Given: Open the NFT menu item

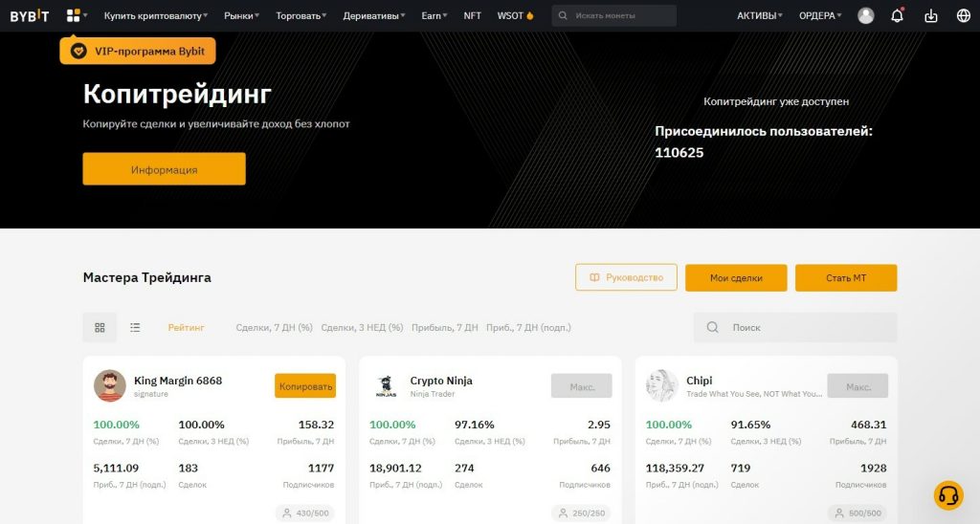Looking at the screenshot, I should tap(473, 15).
